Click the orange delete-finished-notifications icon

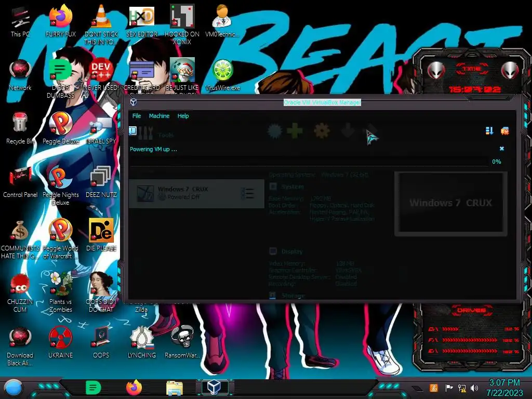click(x=504, y=131)
